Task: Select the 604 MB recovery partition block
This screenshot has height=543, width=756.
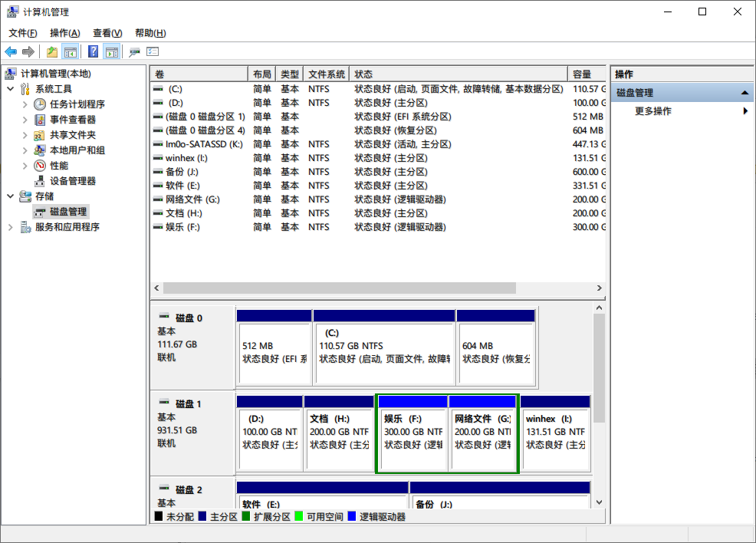Action: click(x=495, y=347)
